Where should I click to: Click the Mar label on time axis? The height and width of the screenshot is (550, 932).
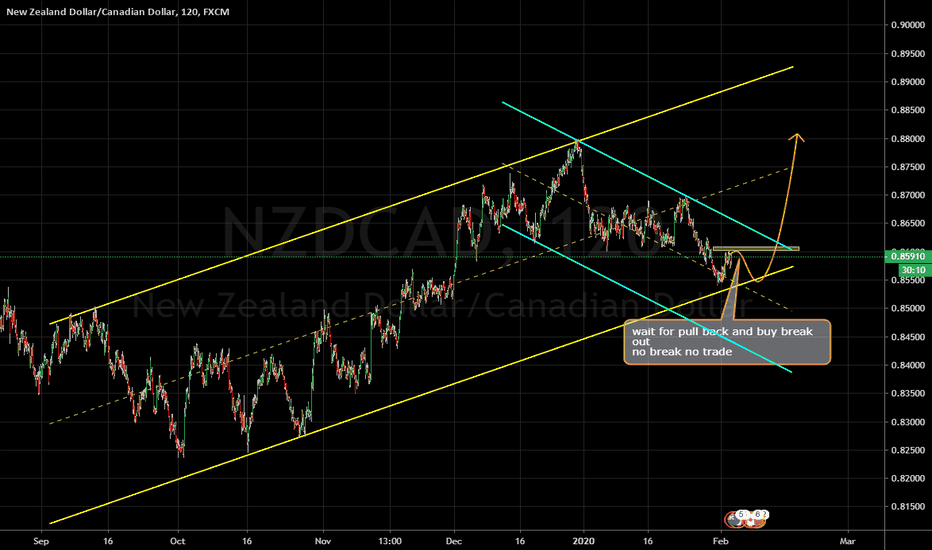[x=847, y=541]
